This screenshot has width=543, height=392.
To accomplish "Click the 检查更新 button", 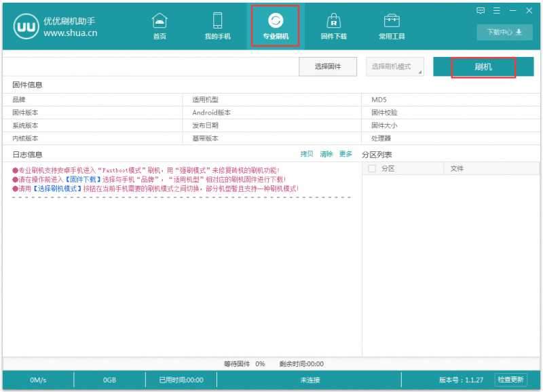I will pyautogui.click(x=510, y=380).
